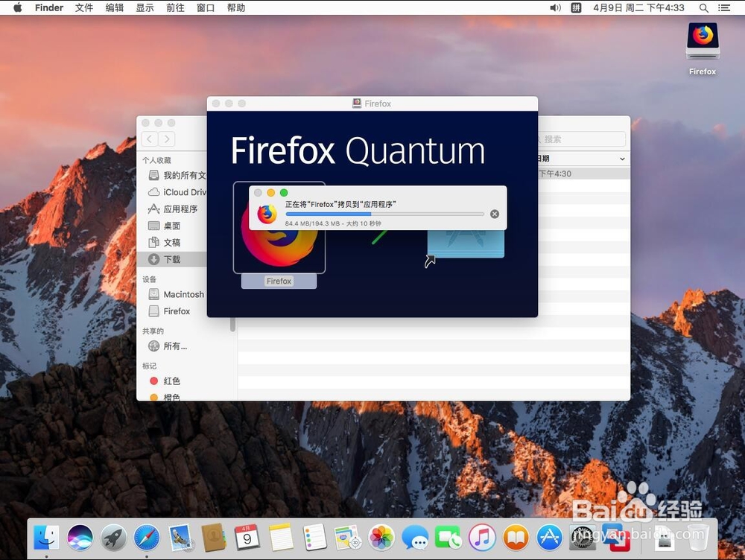This screenshot has height=560, width=745.
Task: Open Finder from the Dock
Action: 46,538
